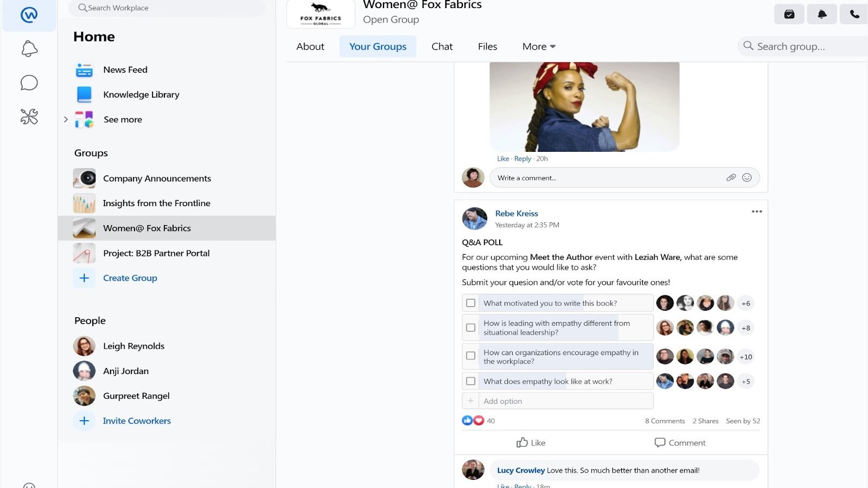Click the 'Yesterday at 2:35 PM' timestamp
Screen dimensions: 868x488
(527, 225)
